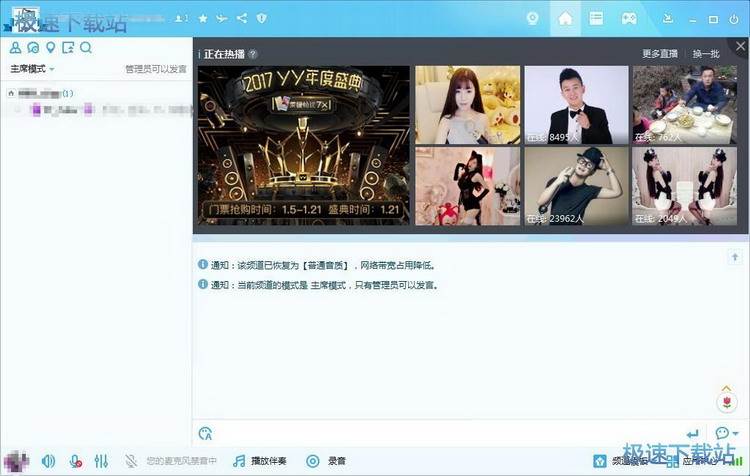Click the scroll-to-top arrow in chat
The height and width of the screenshot is (476, 750).
point(735,257)
